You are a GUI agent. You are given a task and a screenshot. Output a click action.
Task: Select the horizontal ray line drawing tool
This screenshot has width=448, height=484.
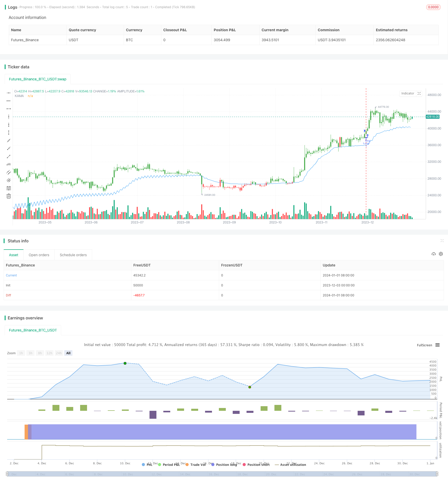coord(9,101)
